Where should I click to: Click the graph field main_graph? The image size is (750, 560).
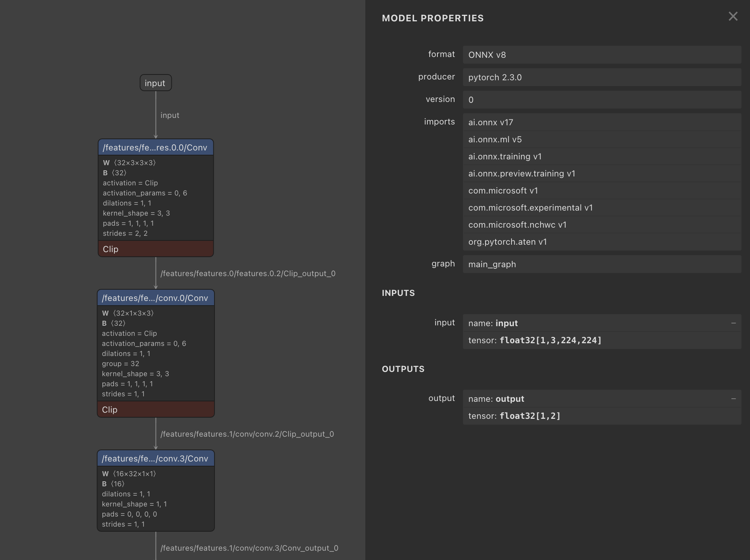coord(602,264)
